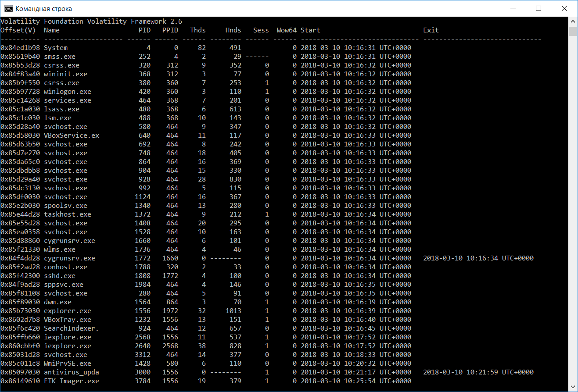
Task: Click the FTK Imager.exe process name
Action: pos(72,381)
